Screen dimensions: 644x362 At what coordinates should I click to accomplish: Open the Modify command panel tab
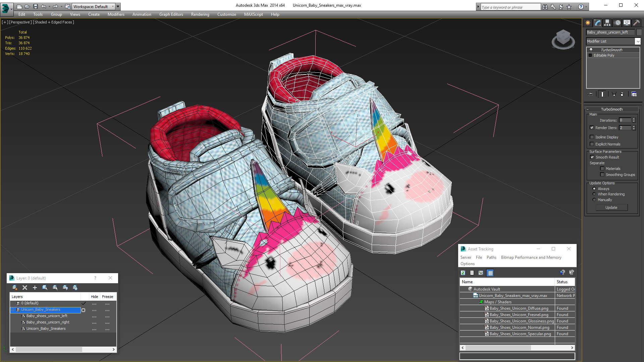pyautogui.click(x=598, y=23)
